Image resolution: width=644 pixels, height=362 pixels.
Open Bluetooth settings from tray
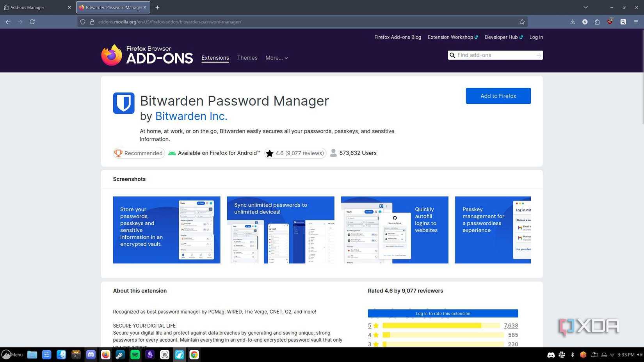tap(573, 355)
